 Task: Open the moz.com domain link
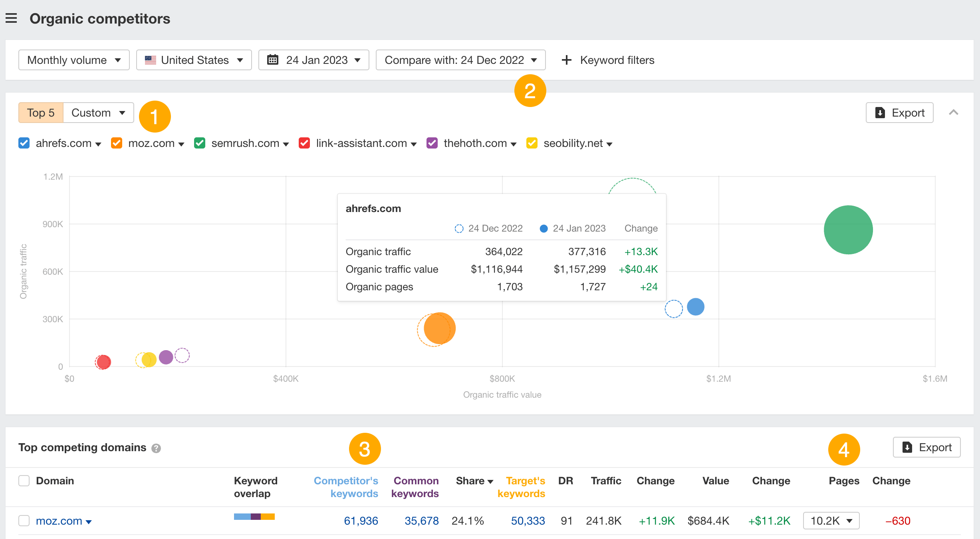point(59,521)
